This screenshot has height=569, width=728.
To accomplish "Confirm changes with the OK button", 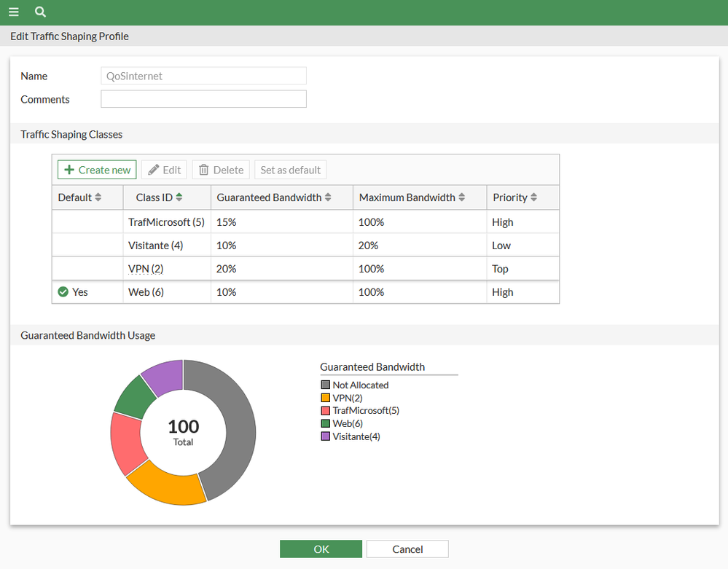I will click(321, 549).
